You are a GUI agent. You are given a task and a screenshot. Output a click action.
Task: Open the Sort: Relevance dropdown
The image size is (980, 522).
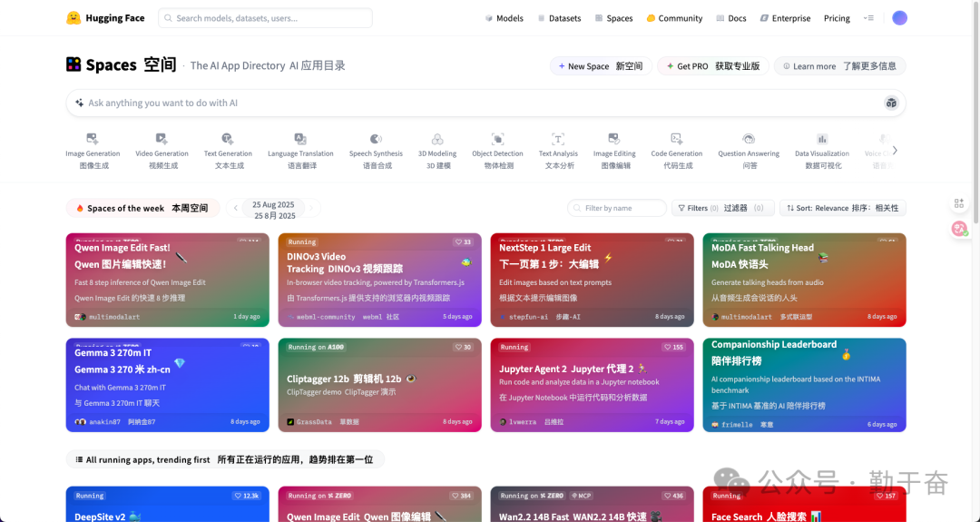[x=842, y=208]
